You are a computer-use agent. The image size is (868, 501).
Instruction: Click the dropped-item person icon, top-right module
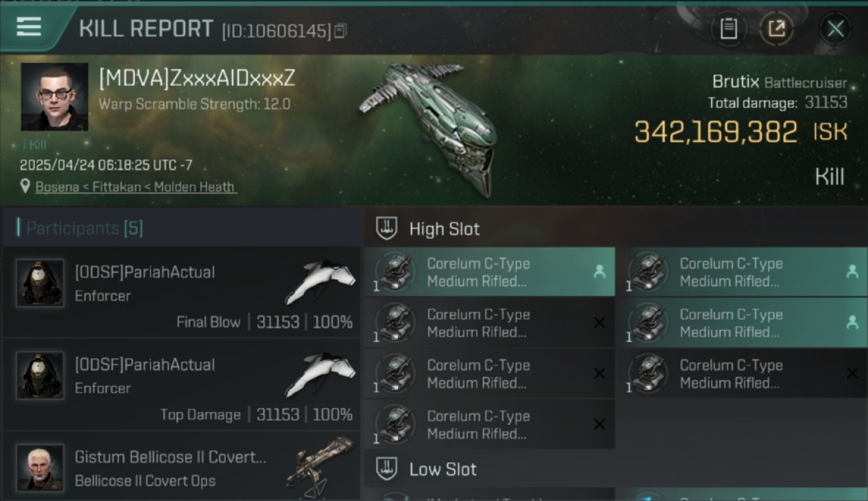852,271
